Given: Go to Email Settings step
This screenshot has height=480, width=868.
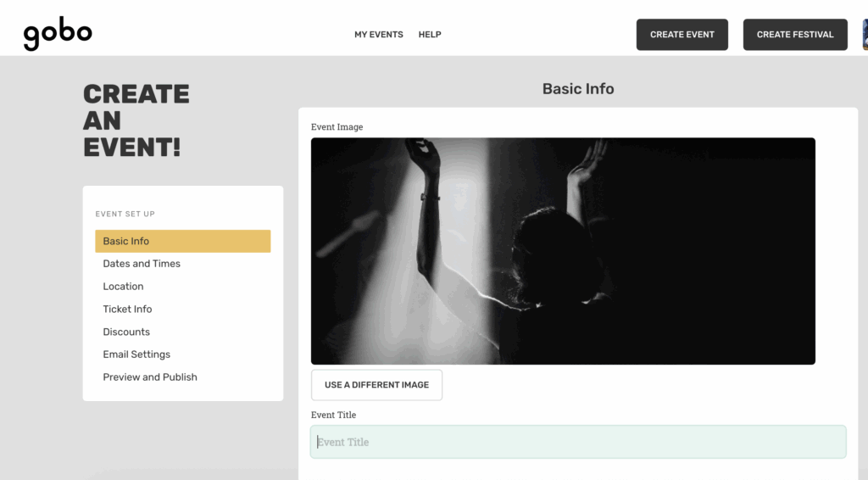Looking at the screenshot, I should click(136, 354).
